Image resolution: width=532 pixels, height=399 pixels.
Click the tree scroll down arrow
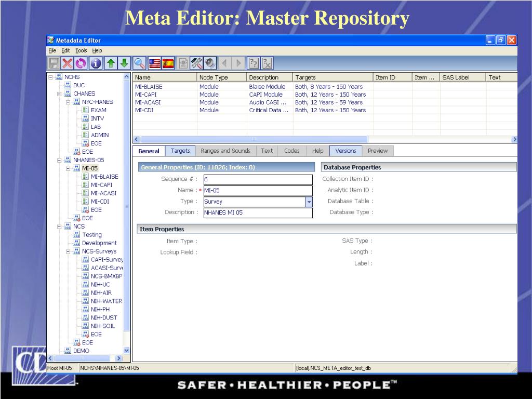(127, 351)
